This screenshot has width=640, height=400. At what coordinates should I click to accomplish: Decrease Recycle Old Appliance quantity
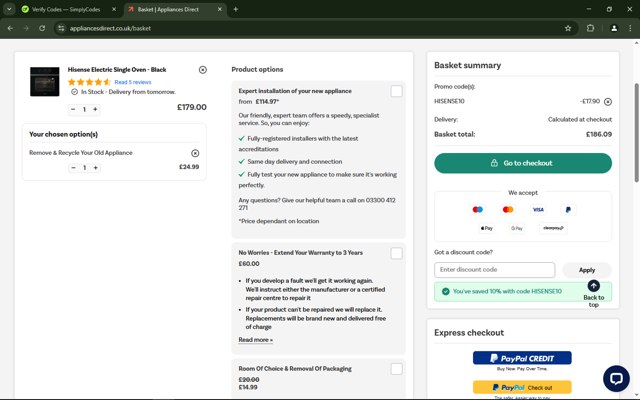(x=73, y=167)
